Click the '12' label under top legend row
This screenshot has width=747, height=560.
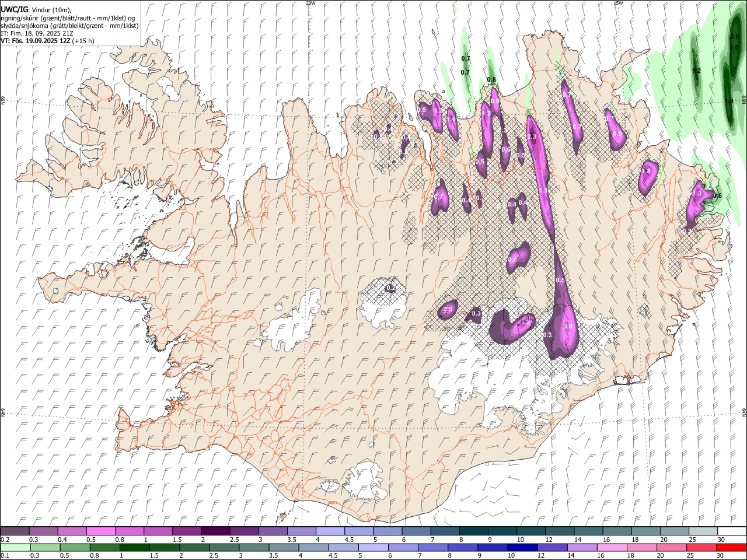[549, 540]
